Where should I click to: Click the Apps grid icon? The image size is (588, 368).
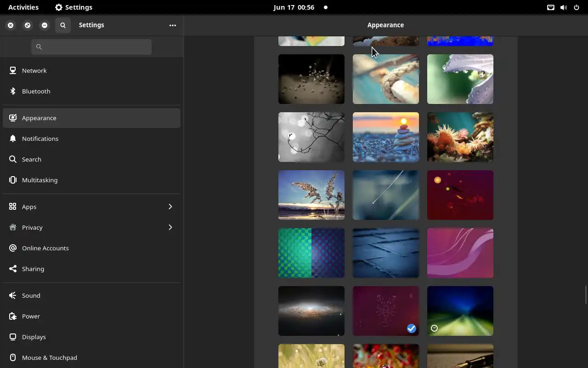point(13,207)
